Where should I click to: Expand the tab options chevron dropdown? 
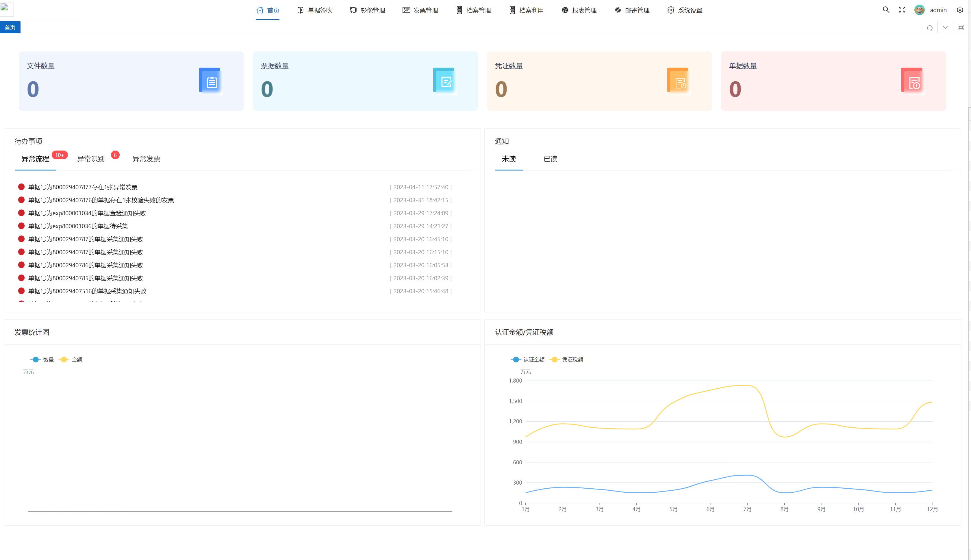[x=945, y=27]
